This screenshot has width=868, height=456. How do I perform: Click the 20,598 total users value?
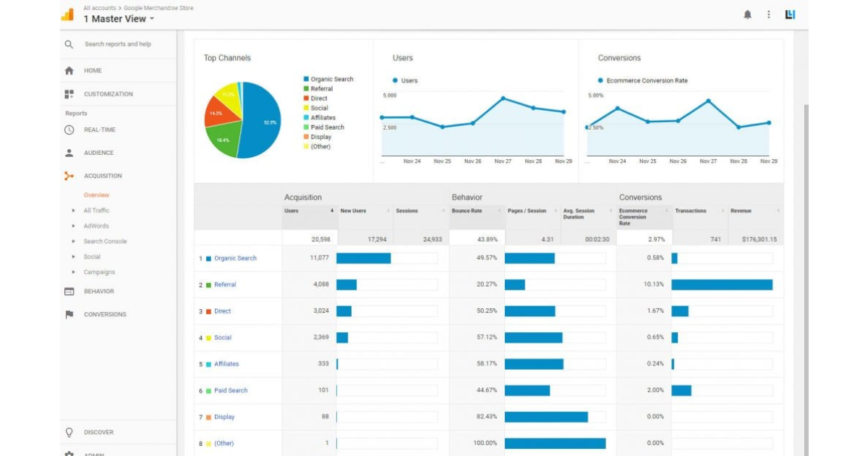click(x=320, y=239)
